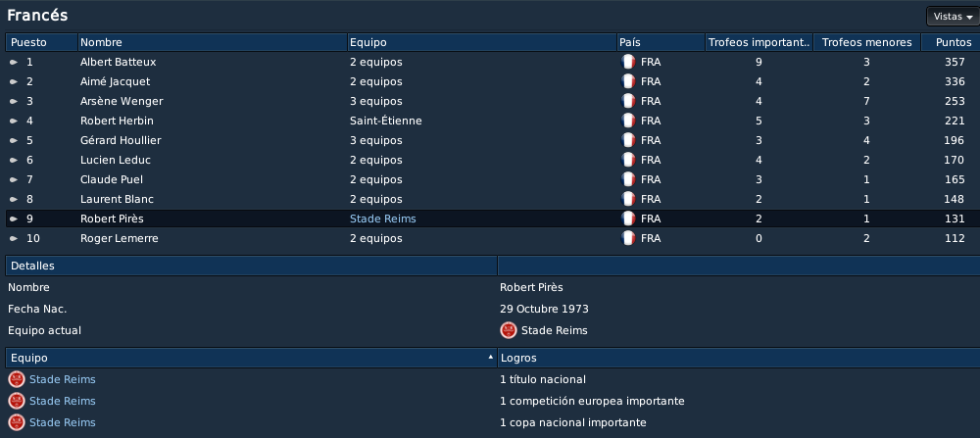Image resolution: width=980 pixels, height=438 pixels.
Task: Click the Stade Reims crest in competición europea row
Action: [17, 401]
